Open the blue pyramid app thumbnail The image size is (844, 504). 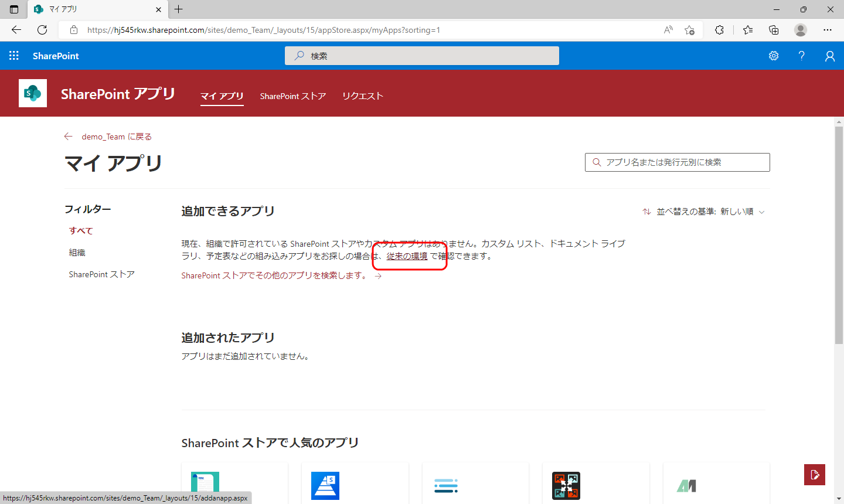coord(325,485)
